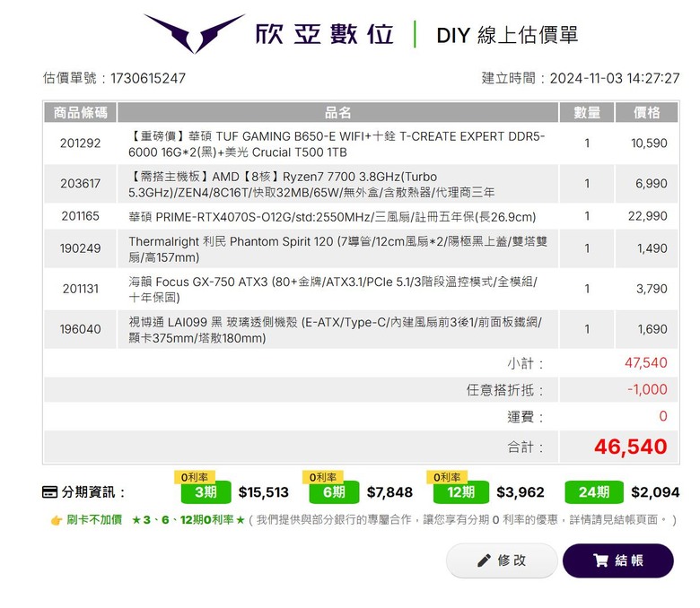Click the discount value -1,000
The width and height of the screenshot is (700, 608).
tap(647, 389)
